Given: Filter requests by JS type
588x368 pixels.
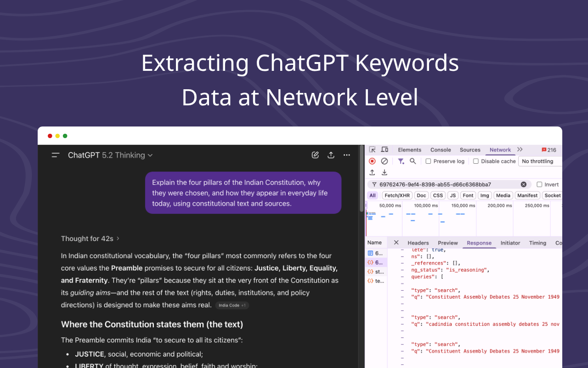Looking at the screenshot, I should [x=453, y=195].
